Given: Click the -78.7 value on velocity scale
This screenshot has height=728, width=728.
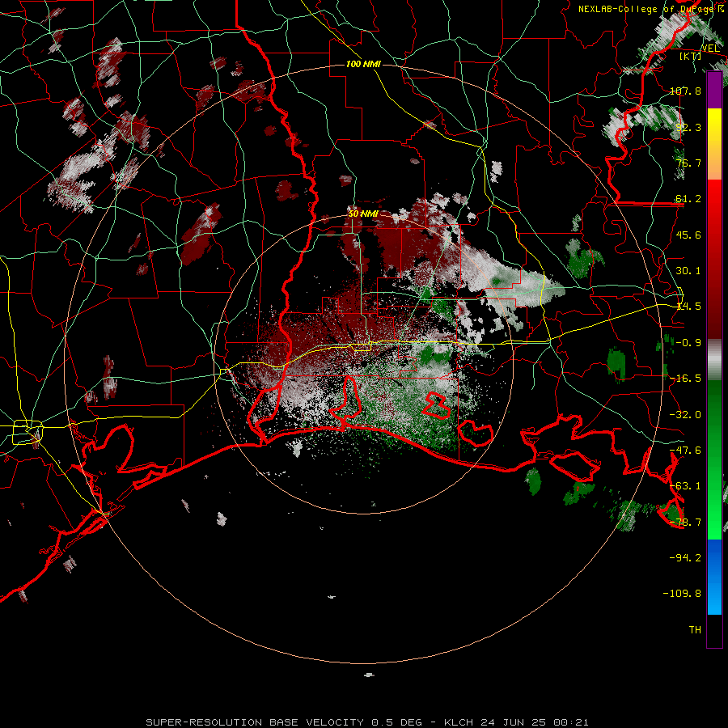Looking at the screenshot, I should coord(685,523).
